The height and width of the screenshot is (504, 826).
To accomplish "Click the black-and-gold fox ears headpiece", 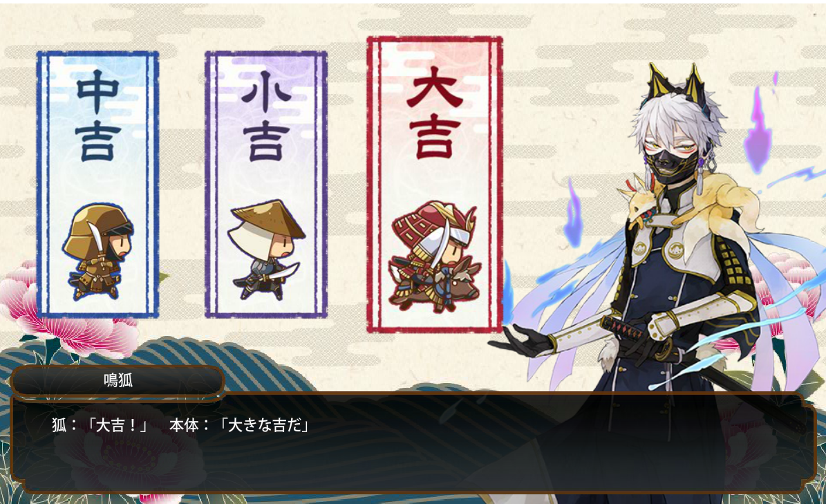I will coord(677,84).
